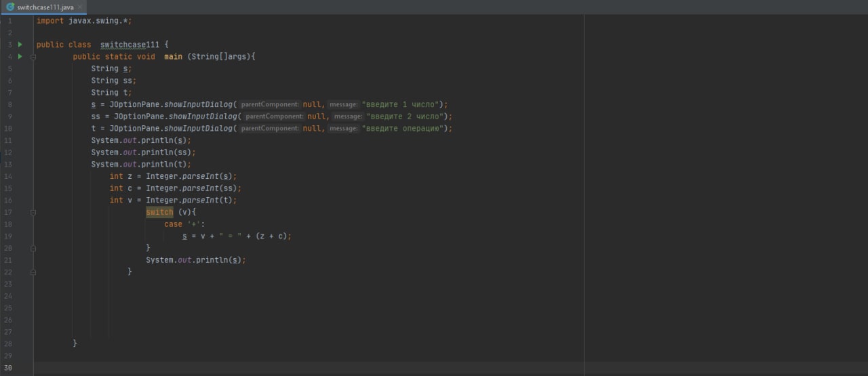Click the expression (z + c) on line 19

click(271, 236)
